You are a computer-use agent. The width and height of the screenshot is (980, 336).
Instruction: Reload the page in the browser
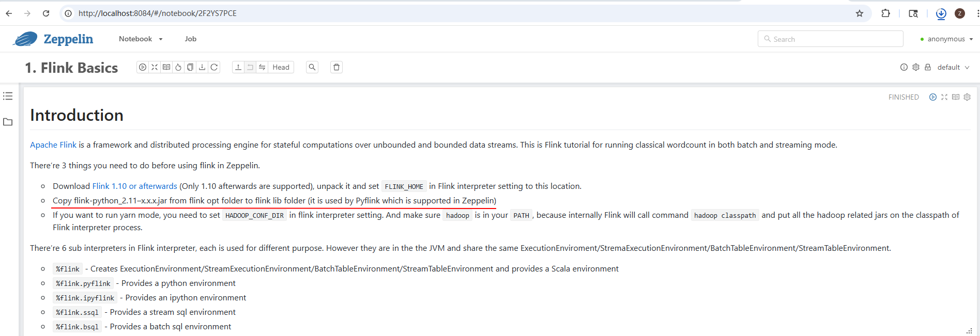(46, 13)
